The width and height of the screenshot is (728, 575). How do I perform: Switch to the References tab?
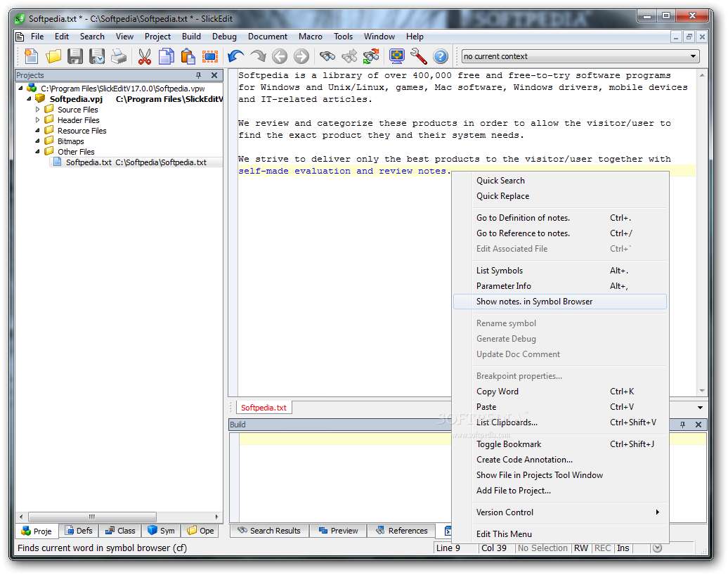coord(402,531)
